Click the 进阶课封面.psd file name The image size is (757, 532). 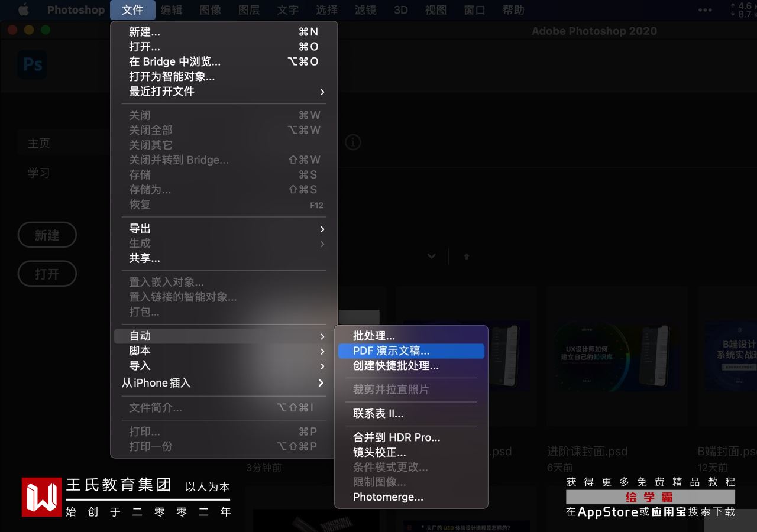[587, 452]
